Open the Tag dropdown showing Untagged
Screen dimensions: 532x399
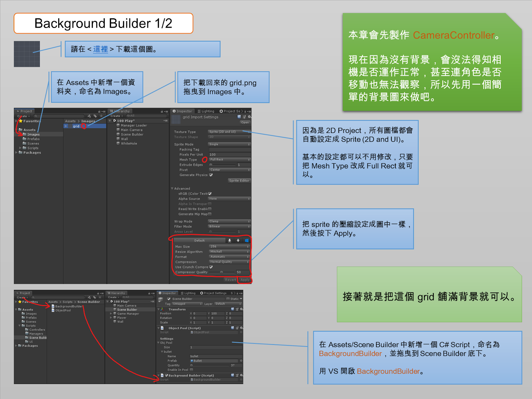(187, 304)
